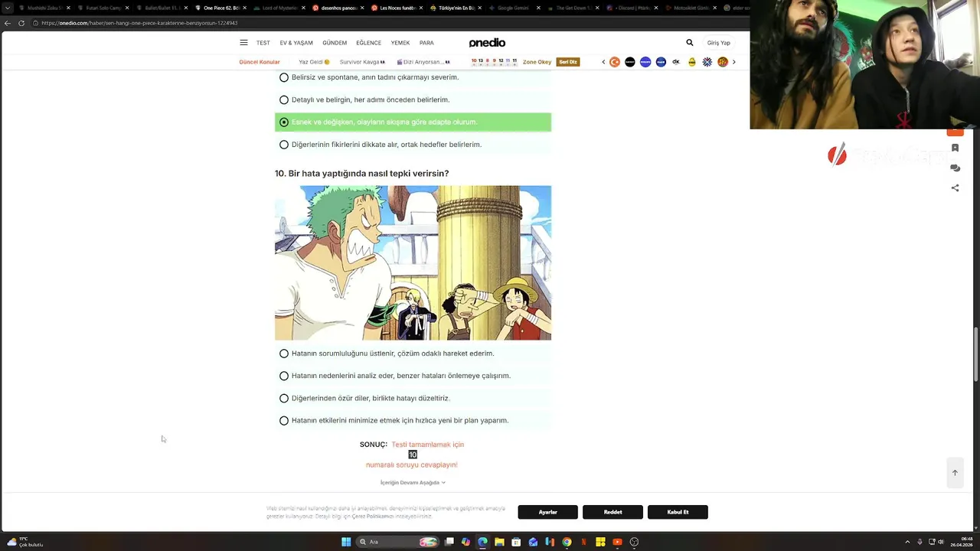Open OBS Studio in taskbar
The image size is (980, 551).
634,542
